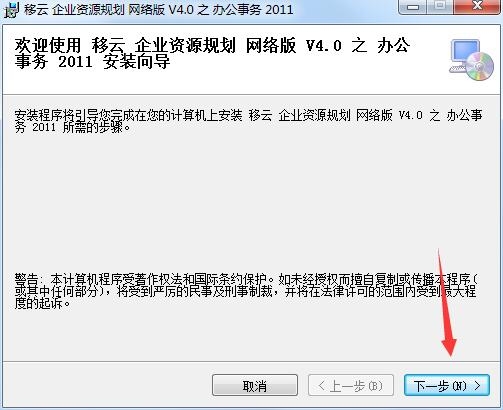Minimize the installer window
503x410 pixels.
(413, 6)
